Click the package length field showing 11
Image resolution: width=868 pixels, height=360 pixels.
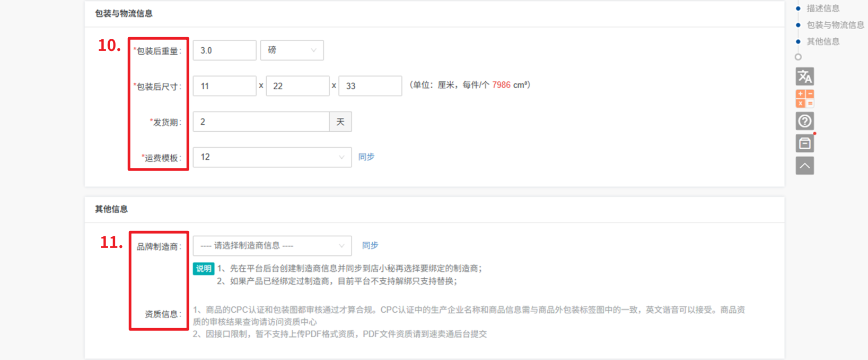point(224,86)
